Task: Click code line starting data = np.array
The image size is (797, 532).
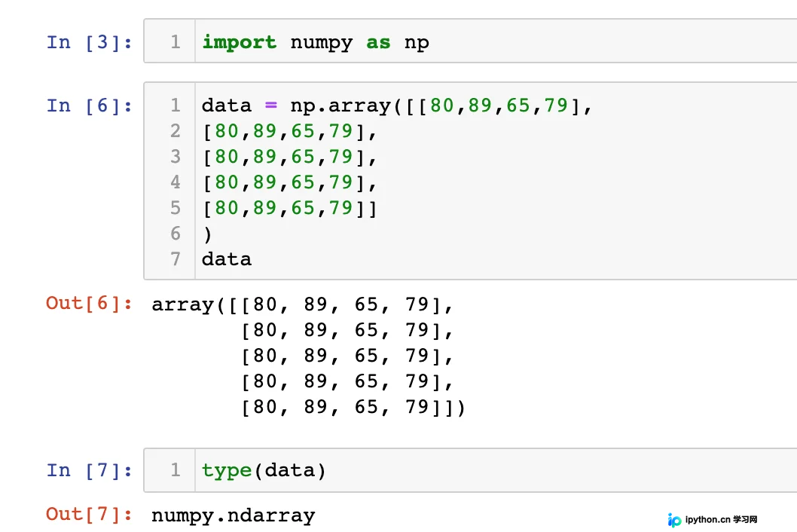Action: (397, 105)
